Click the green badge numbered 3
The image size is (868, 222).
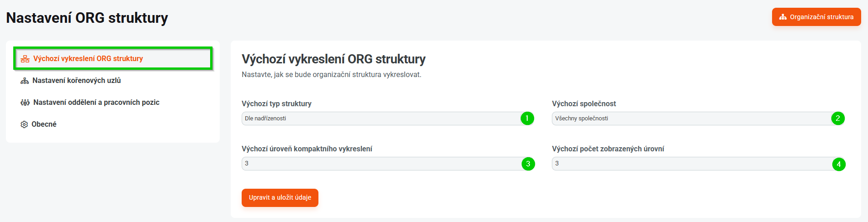[528, 164]
